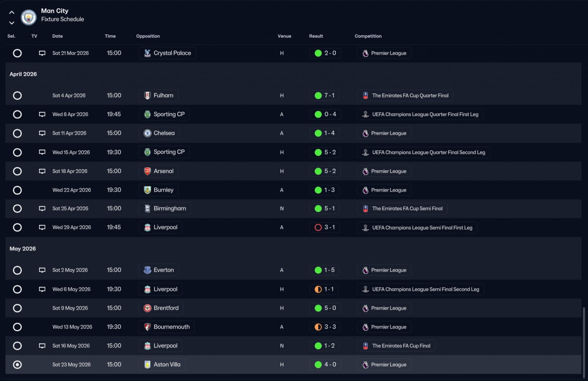Sort by the Competition column header
The width and height of the screenshot is (588, 381).
(x=368, y=36)
